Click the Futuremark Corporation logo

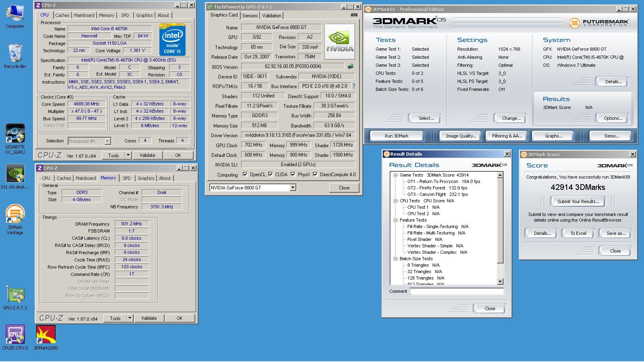click(599, 23)
